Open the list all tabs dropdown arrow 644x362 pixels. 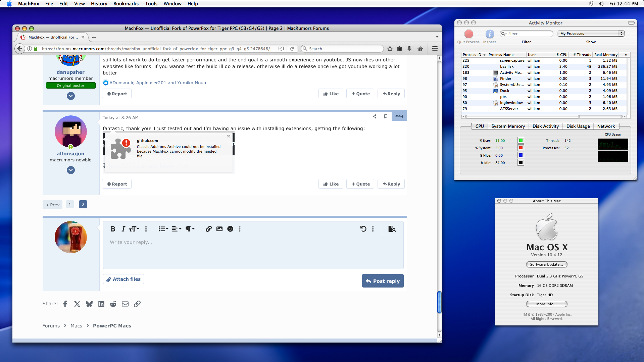437,37
